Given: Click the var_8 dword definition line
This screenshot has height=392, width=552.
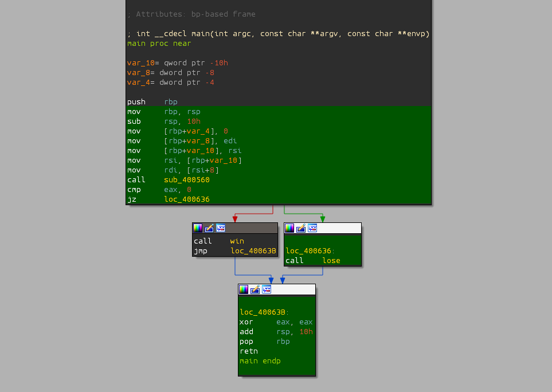Looking at the screenshot, I should [171, 72].
